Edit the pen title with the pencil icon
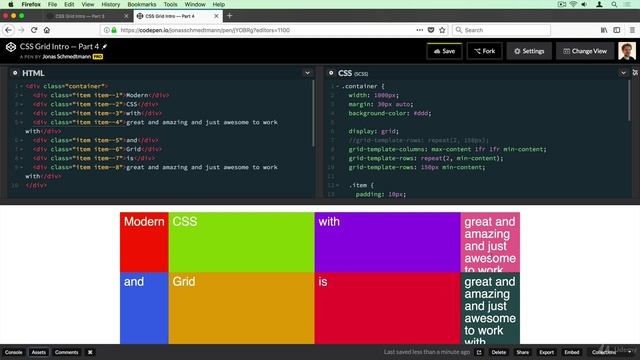This screenshot has height=360, width=640. [x=104, y=47]
